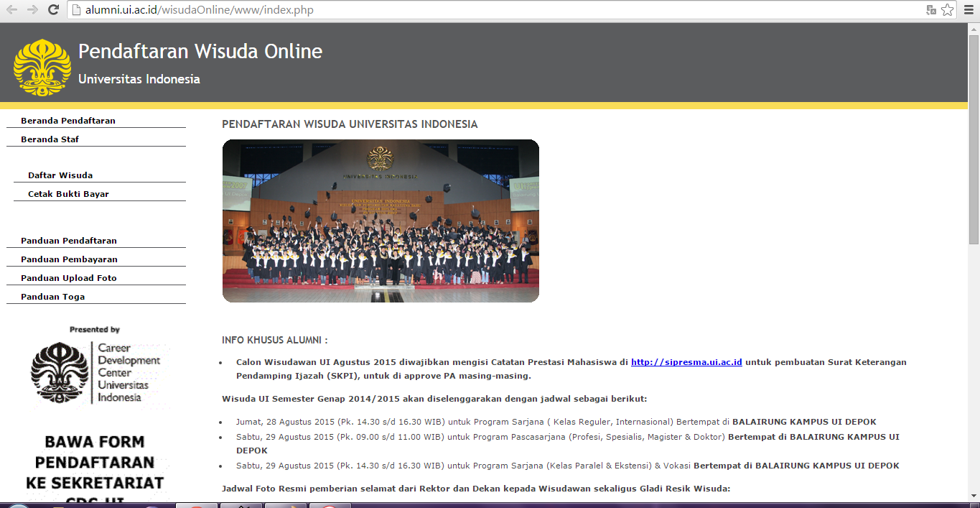Image resolution: width=980 pixels, height=508 pixels.
Task: Click the scrollbar down arrow
Action: click(x=974, y=496)
